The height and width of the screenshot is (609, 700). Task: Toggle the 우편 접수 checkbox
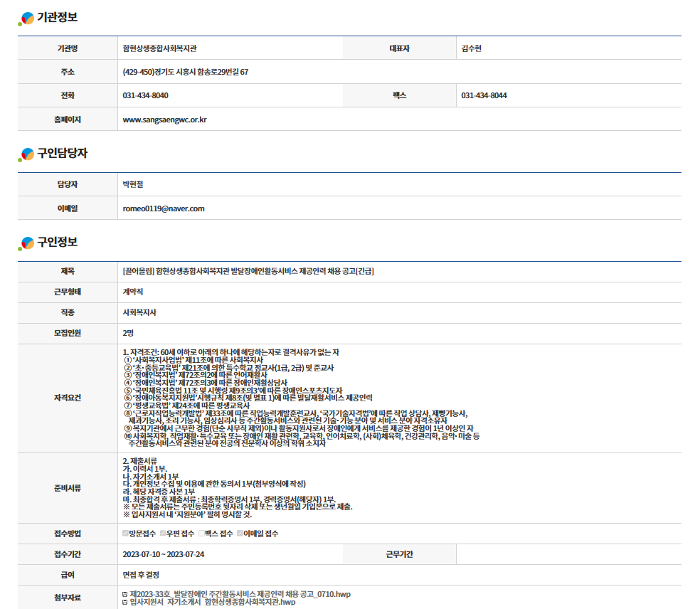[163, 534]
